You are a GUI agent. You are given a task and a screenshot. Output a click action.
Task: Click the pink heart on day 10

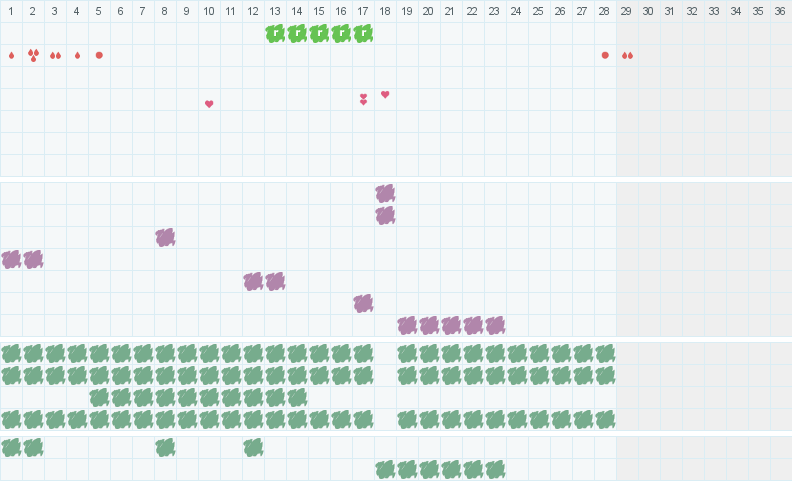click(209, 104)
